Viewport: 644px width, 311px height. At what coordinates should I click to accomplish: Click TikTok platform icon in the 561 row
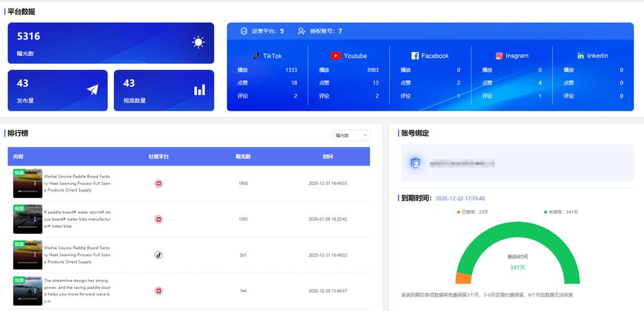coord(158,255)
